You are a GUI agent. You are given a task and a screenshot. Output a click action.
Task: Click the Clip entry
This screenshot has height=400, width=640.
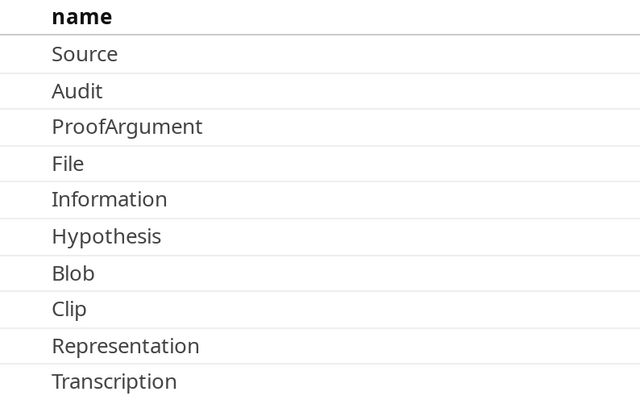69,309
